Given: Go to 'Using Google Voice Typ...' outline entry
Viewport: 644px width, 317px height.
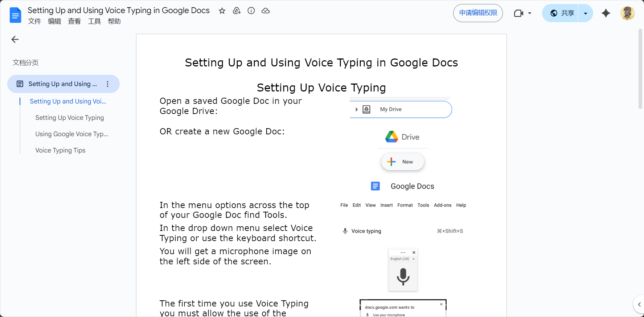Looking at the screenshot, I should (x=72, y=134).
